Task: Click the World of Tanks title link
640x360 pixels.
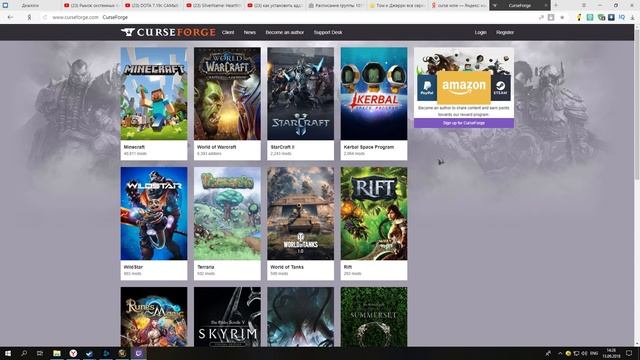Action: click(x=287, y=267)
